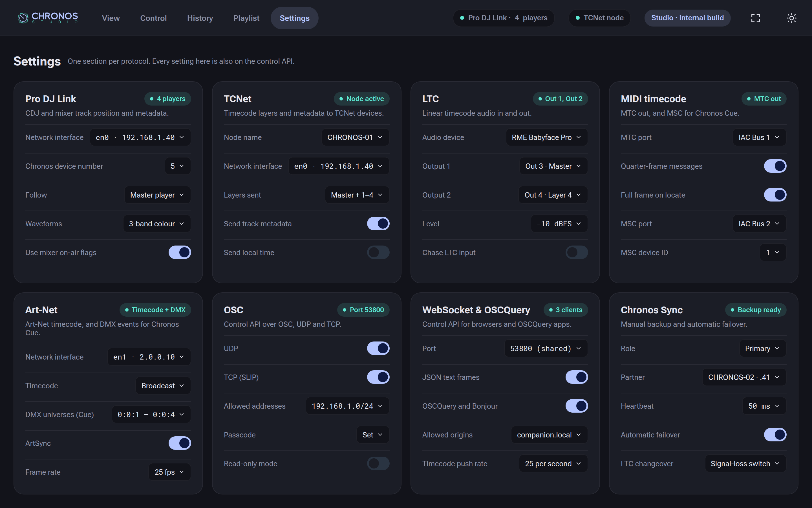This screenshot has height=508, width=812.
Task: Open Pro DJ Link Network interface dropdown
Action: pos(140,137)
